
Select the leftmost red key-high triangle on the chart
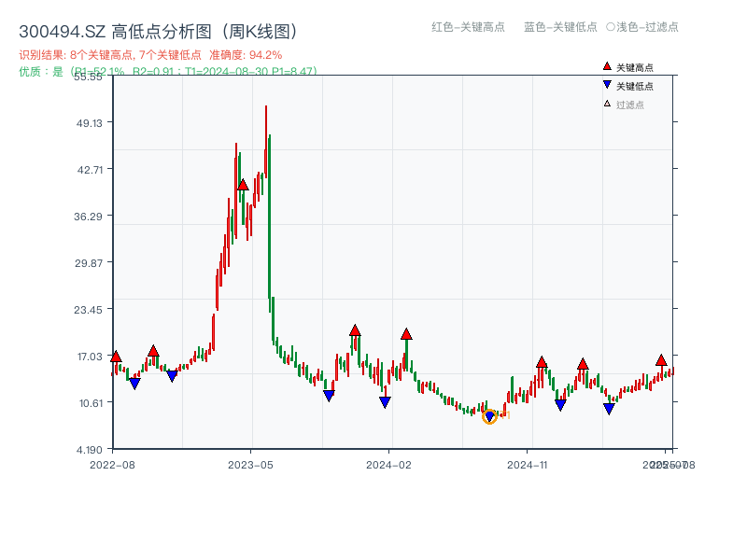tap(115, 357)
